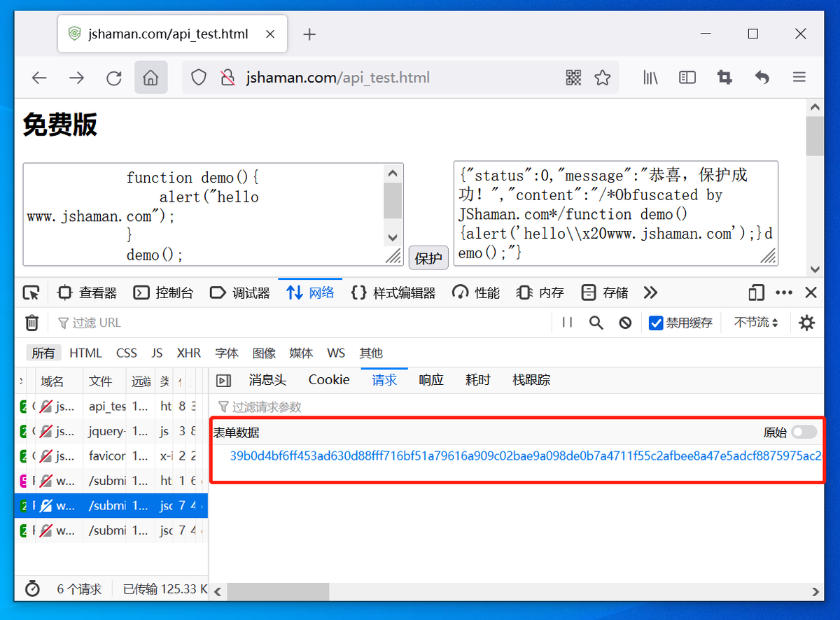The image size is (840, 620).
Task: Open the devtools three-dot options menu
Action: pos(784,293)
